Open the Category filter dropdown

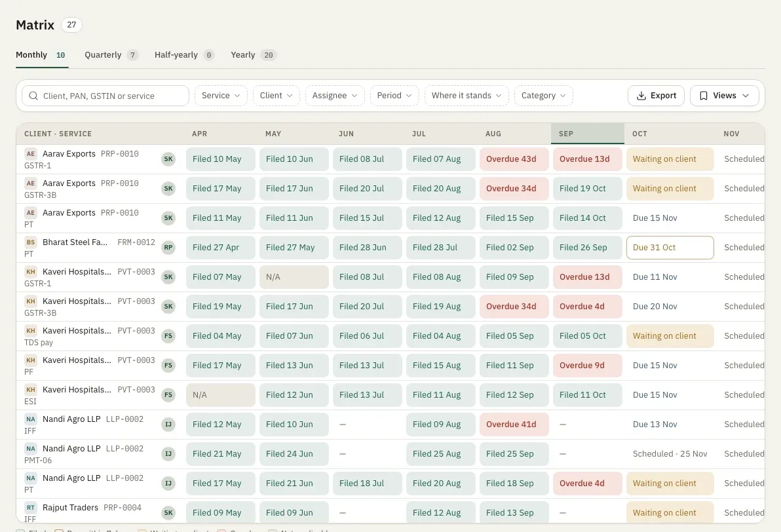point(543,96)
